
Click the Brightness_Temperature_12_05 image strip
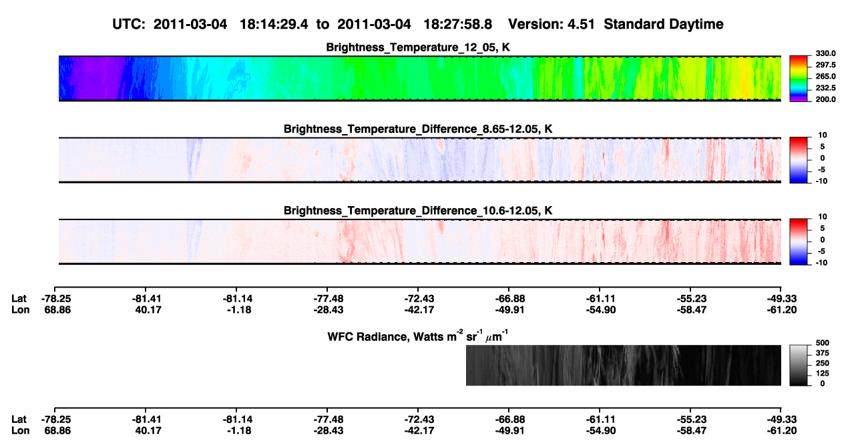pyautogui.click(x=420, y=78)
